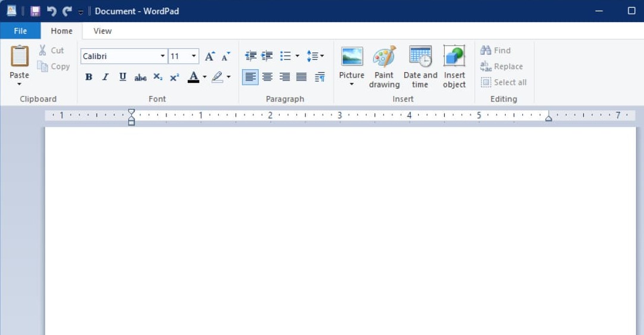Align text right

click(284, 77)
